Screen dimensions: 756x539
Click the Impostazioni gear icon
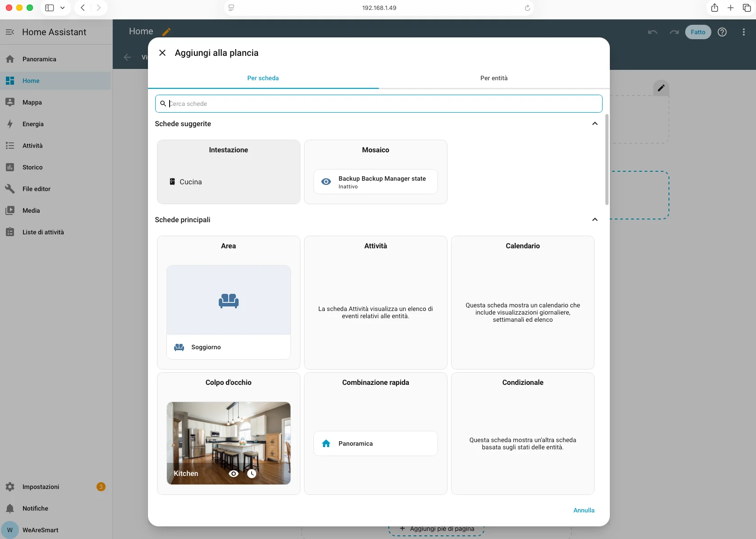10,487
